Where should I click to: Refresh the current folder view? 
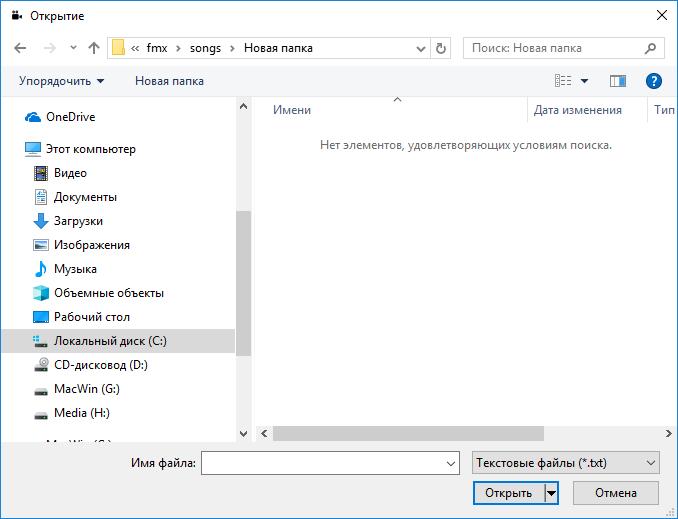tap(441, 48)
